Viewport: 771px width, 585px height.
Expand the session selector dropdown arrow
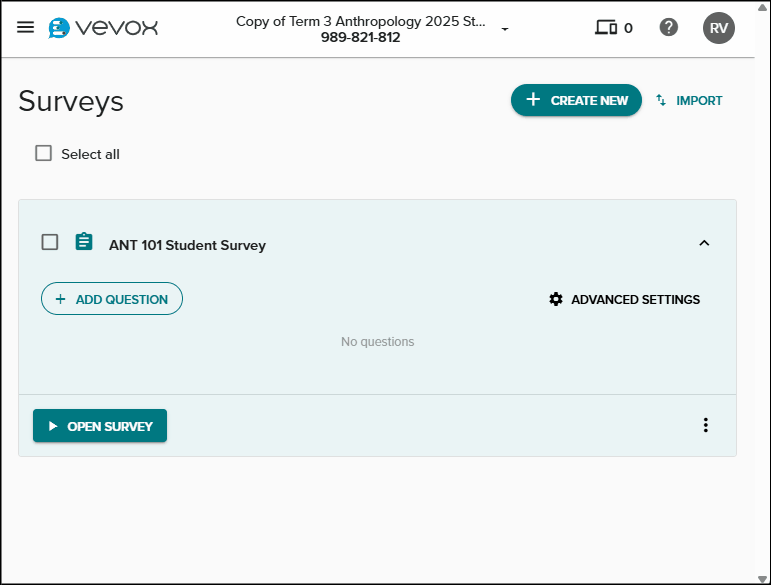505,29
